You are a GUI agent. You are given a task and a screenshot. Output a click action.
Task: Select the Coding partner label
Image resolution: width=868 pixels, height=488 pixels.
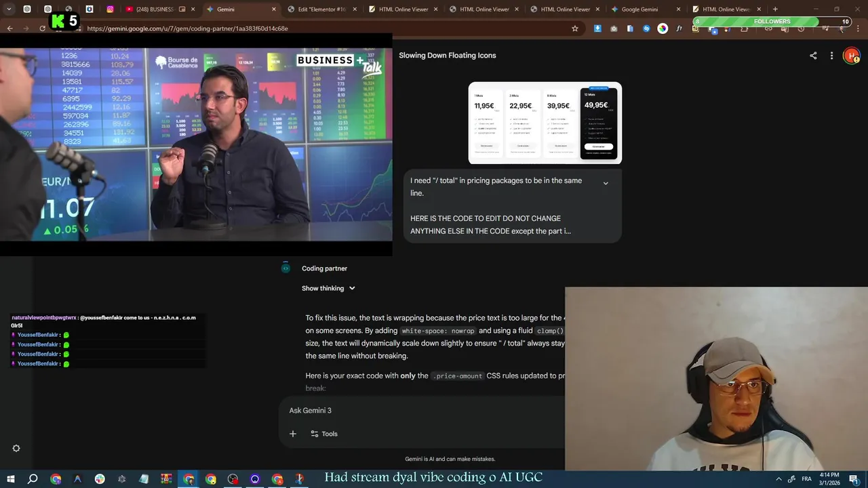(324, 268)
